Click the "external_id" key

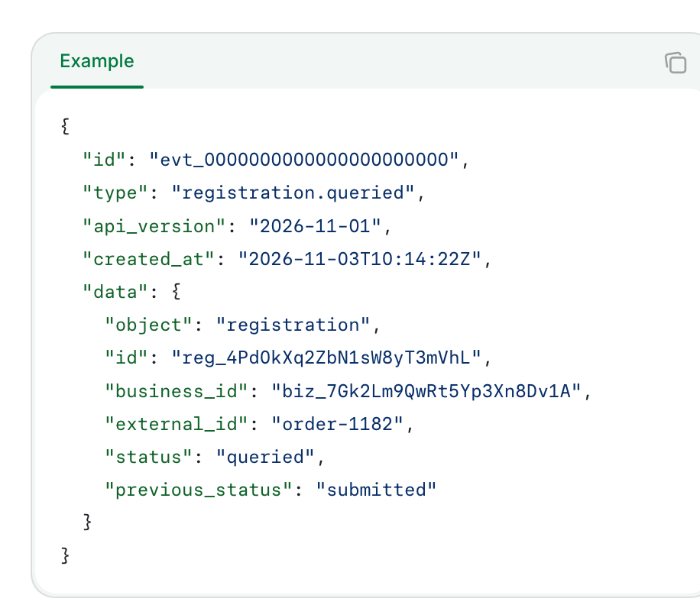(x=177, y=424)
